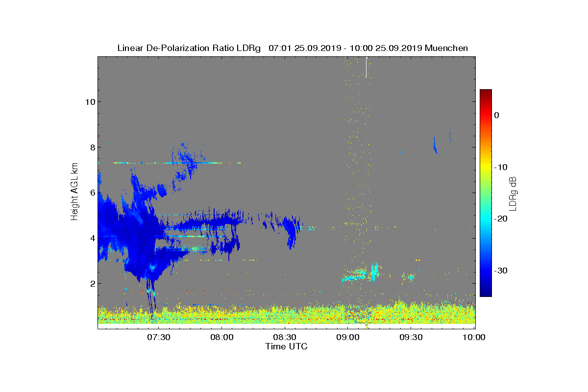The image size is (588, 392).
Task: Click the dark red top of the colorbar
Action: point(486,93)
